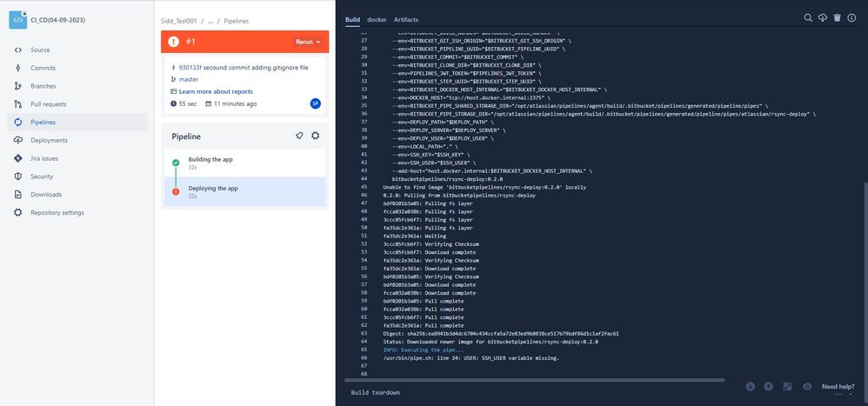Open the Pull requests page
Image resolution: width=868 pixels, height=406 pixels.
48,104
